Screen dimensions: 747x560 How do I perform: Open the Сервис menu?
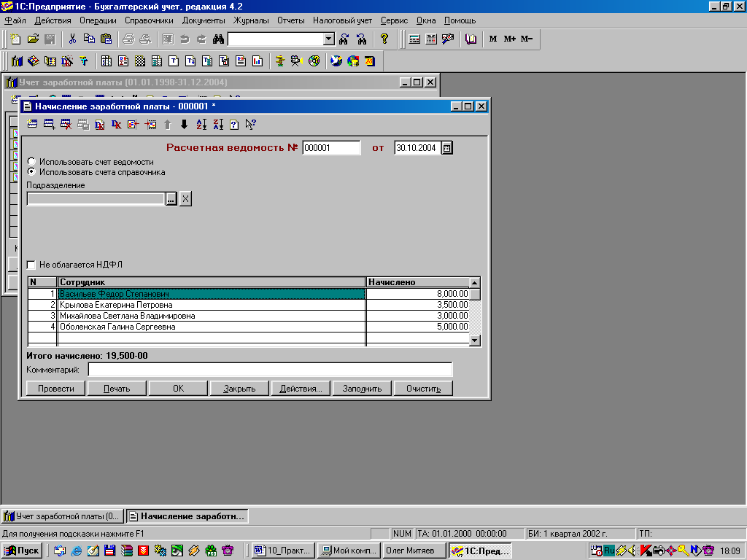(394, 20)
